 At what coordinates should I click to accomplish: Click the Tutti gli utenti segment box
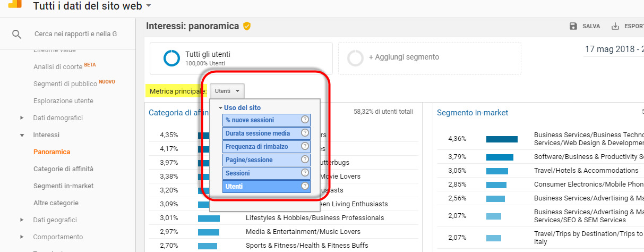pyautogui.click(x=241, y=58)
